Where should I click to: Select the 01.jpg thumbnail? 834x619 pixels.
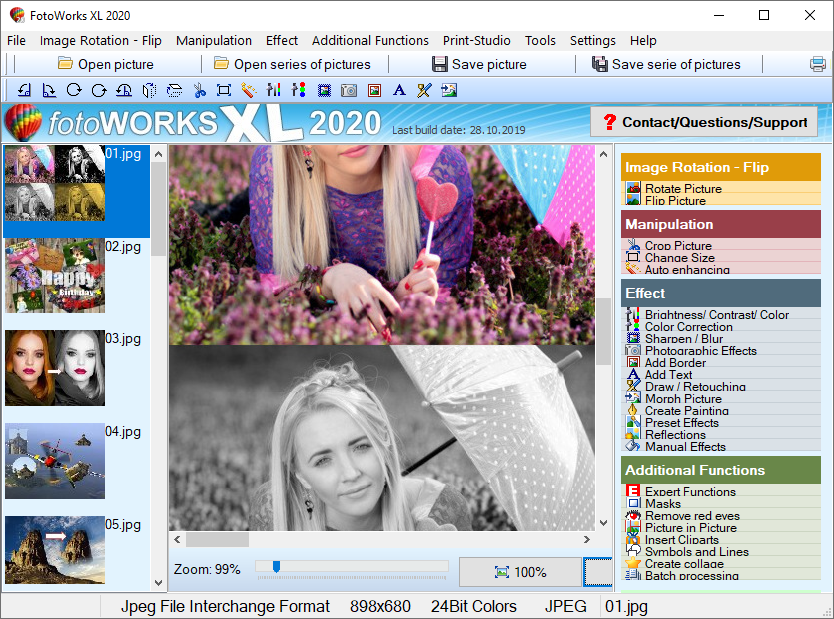55,183
